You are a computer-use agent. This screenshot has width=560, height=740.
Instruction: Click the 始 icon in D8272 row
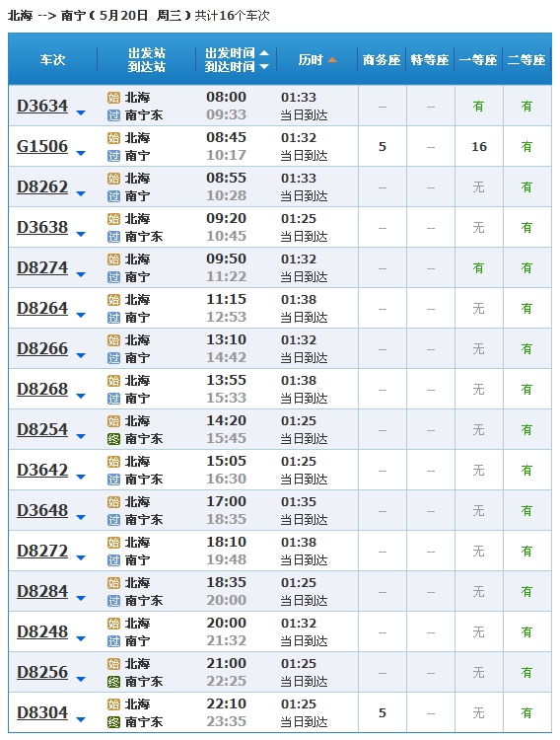click(113, 543)
